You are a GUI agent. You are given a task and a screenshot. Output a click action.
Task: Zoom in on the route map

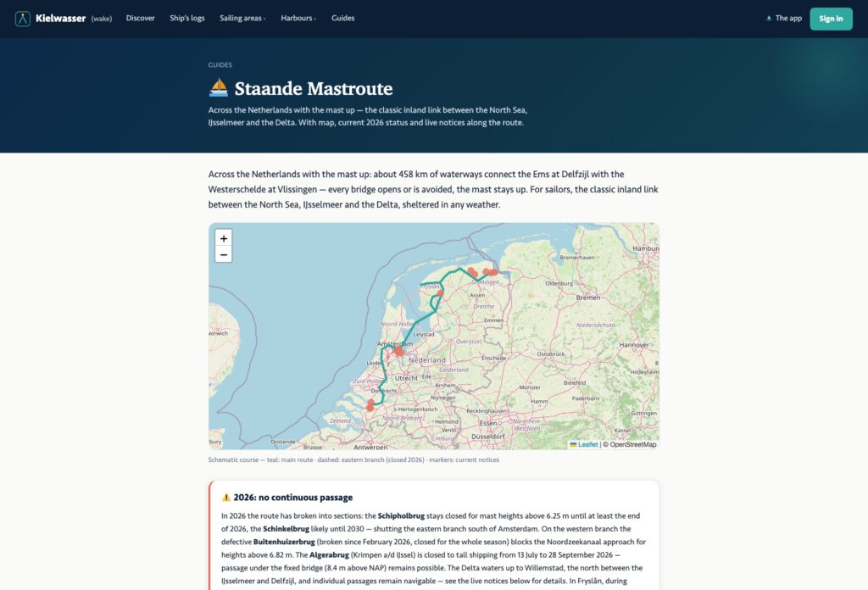tap(223, 238)
